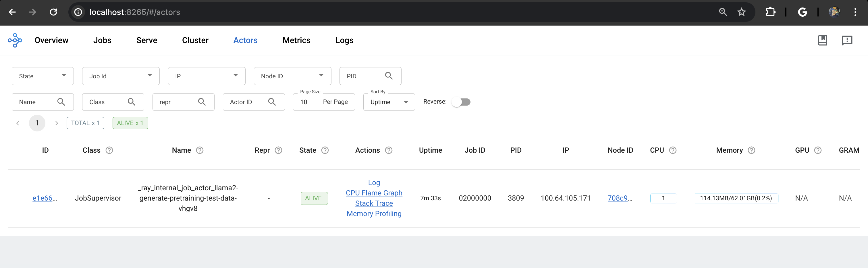Click the Ray logo icon
Image resolution: width=868 pixels, height=268 pixels.
click(x=15, y=40)
